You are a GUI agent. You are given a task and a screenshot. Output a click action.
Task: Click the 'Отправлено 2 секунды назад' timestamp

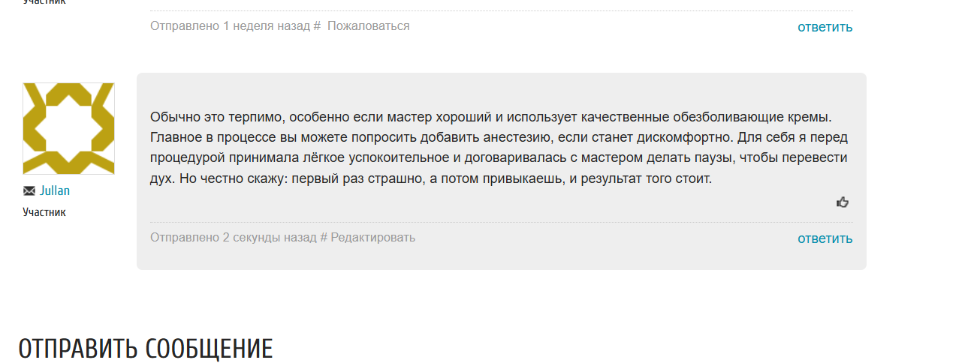pyautogui.click(x=234, y=238)
